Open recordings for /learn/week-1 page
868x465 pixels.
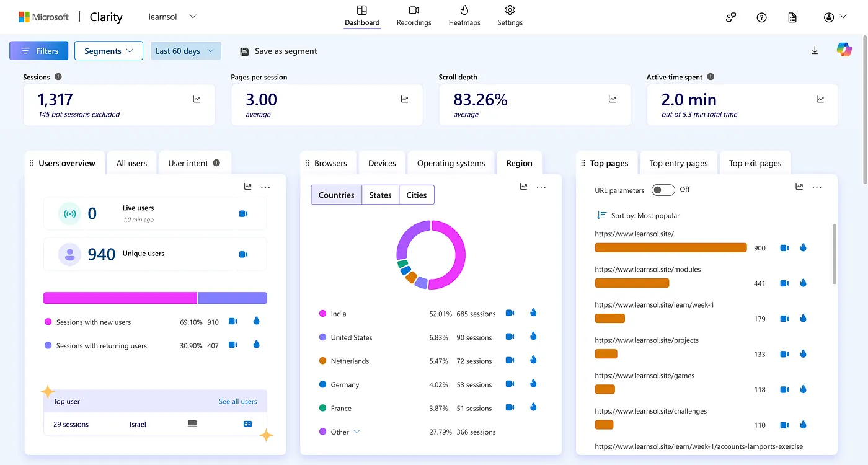[x=784, y=319]
